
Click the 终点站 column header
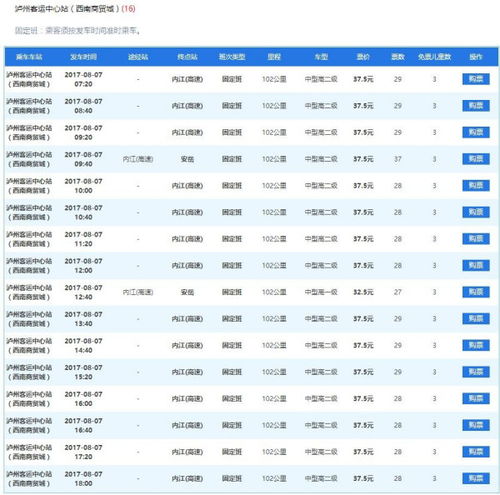pyautogui.click(x=187, y=57)
